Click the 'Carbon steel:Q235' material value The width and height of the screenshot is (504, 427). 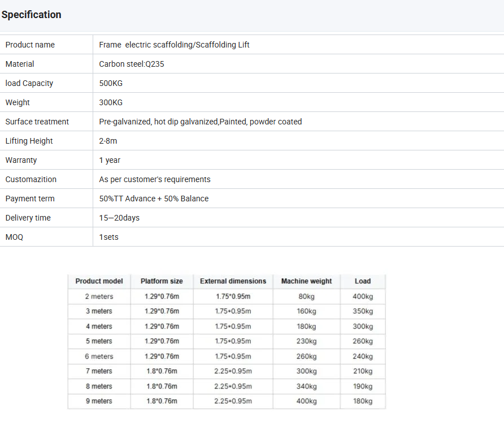click(x=132, y=64)
